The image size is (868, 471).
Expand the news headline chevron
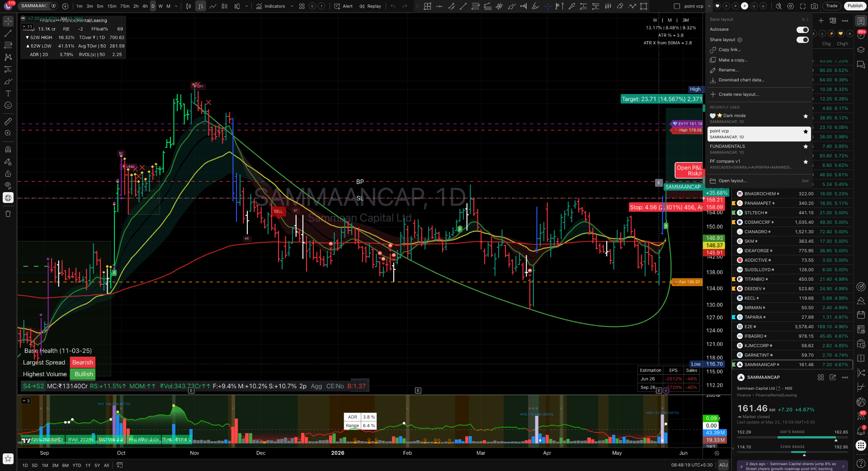click(x=843, y=466)
